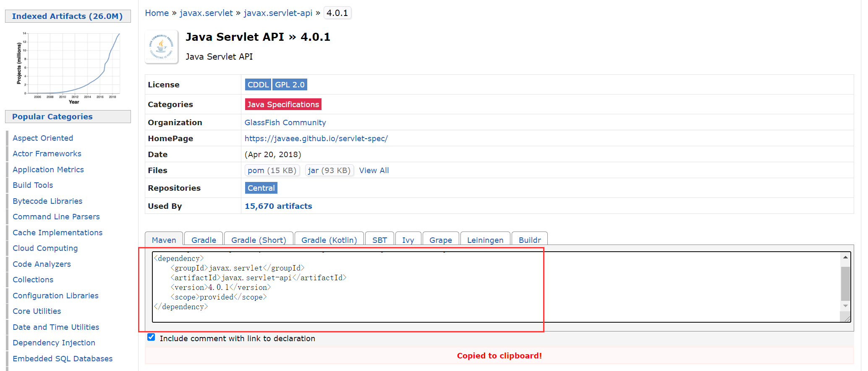Click the 4.0.1 version breadcrumb
This screenshot has width=868, height=371.
coord(337,13)
